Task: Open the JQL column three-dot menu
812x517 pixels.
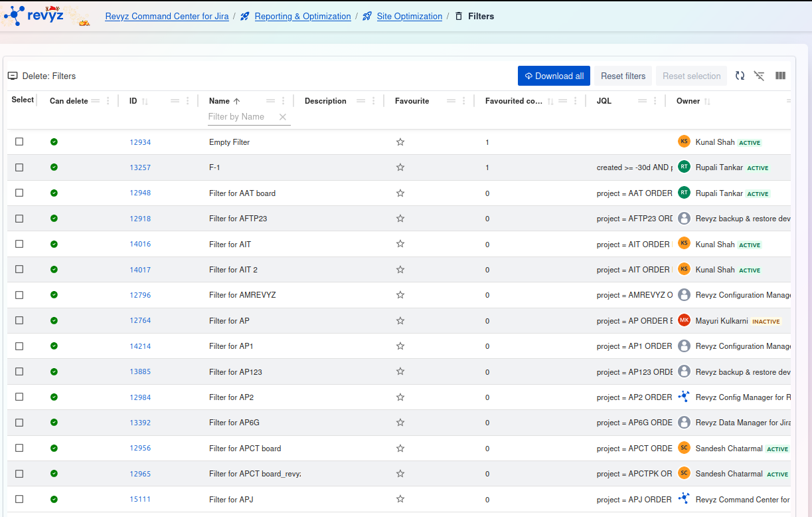Action: (655, 101)
